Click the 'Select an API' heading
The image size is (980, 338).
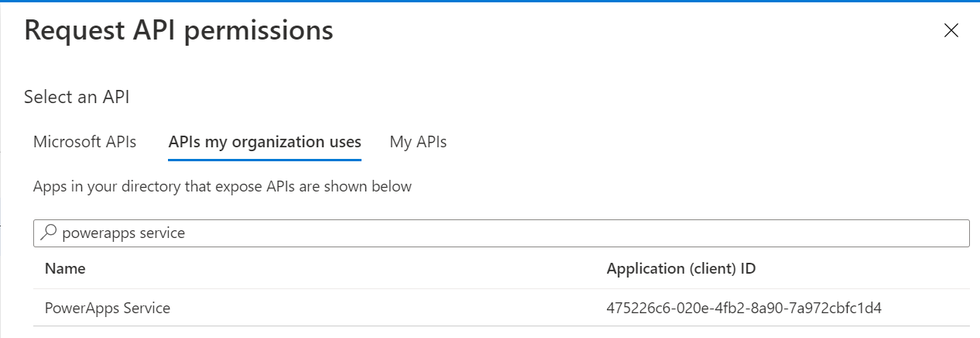tap(77, 97)
